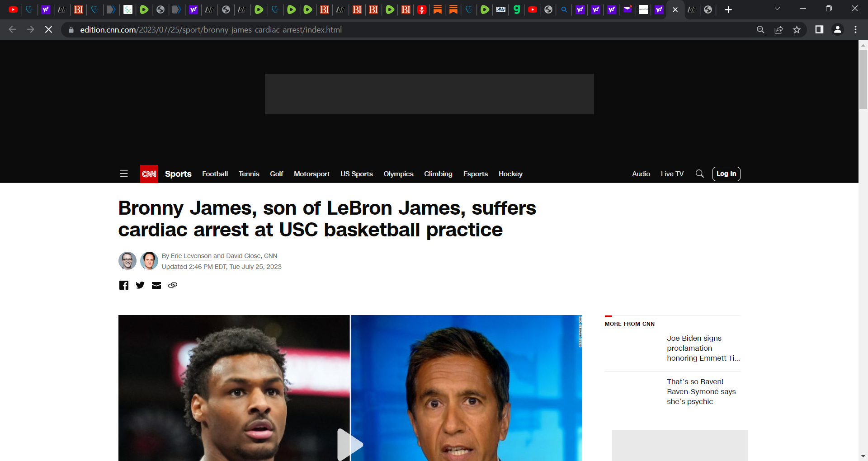This screenshot has height=461, width=868.
Task: Open browser profile icon
Action: pyautogui.click(x=838, y=30)
